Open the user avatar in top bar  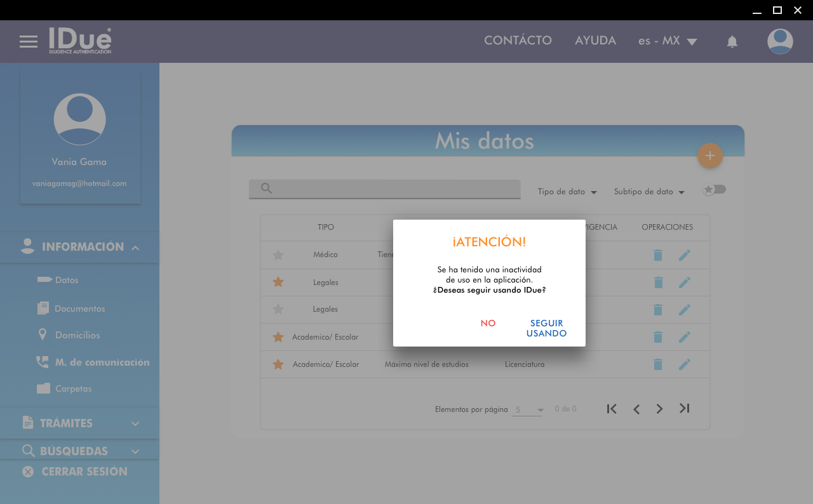(x=780, y=42)
